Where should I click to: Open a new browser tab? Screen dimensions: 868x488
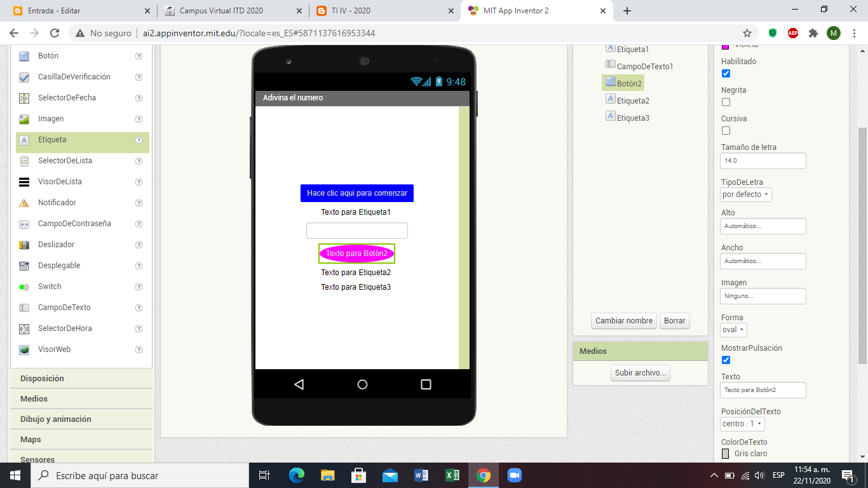(x=627, y=11)
